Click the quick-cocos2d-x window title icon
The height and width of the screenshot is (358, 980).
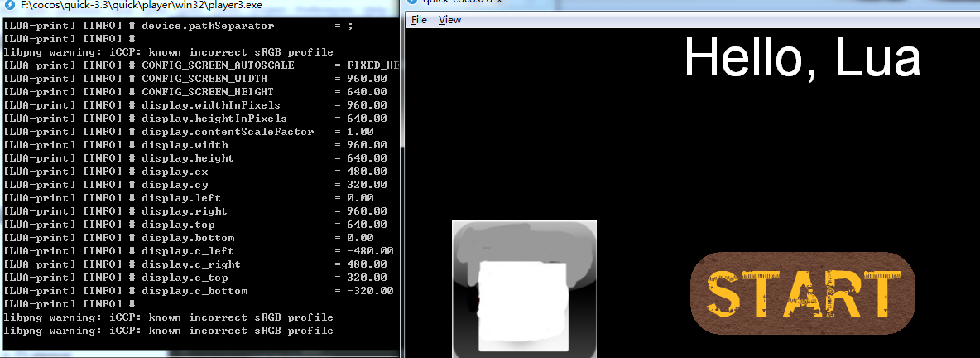coord(412,2)
